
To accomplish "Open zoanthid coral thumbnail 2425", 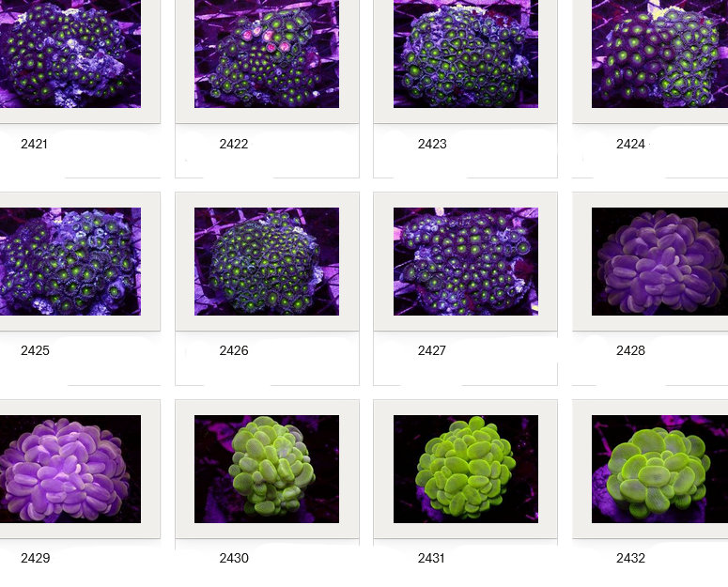I will [70, 262].
